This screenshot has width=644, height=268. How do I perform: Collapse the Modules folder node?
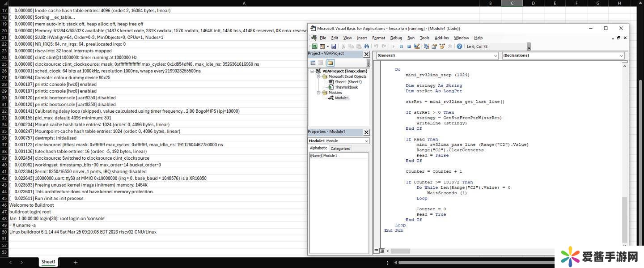[x=319, y=93]
